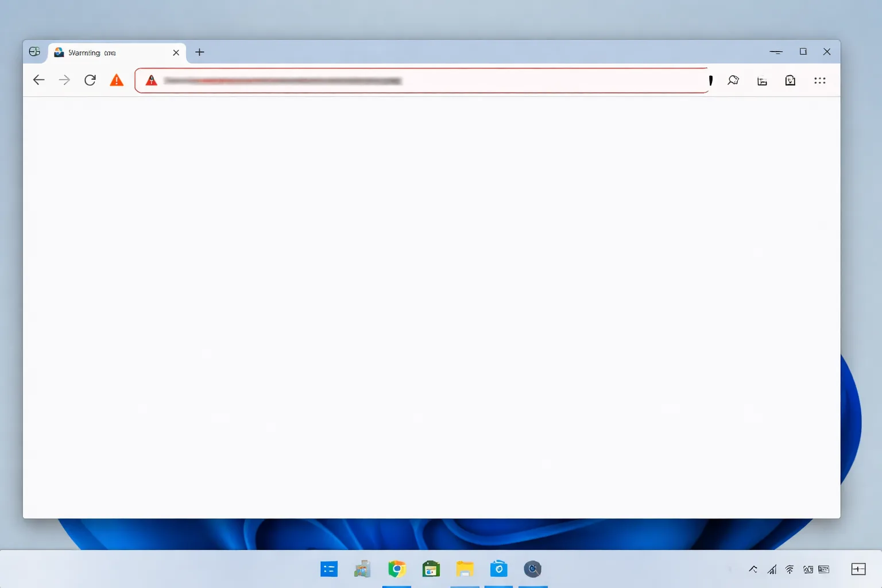This screenshot has width=882, height=588.
Task: Open a new tab with plus button
Action: 199,52
